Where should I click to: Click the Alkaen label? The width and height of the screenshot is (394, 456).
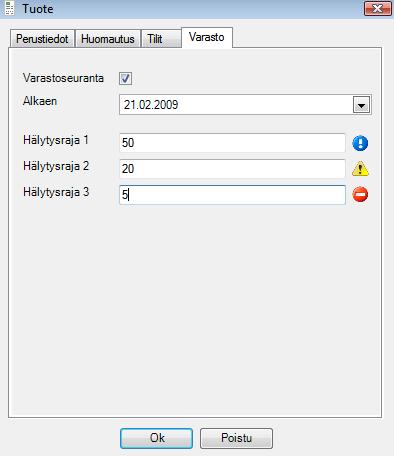40,101
